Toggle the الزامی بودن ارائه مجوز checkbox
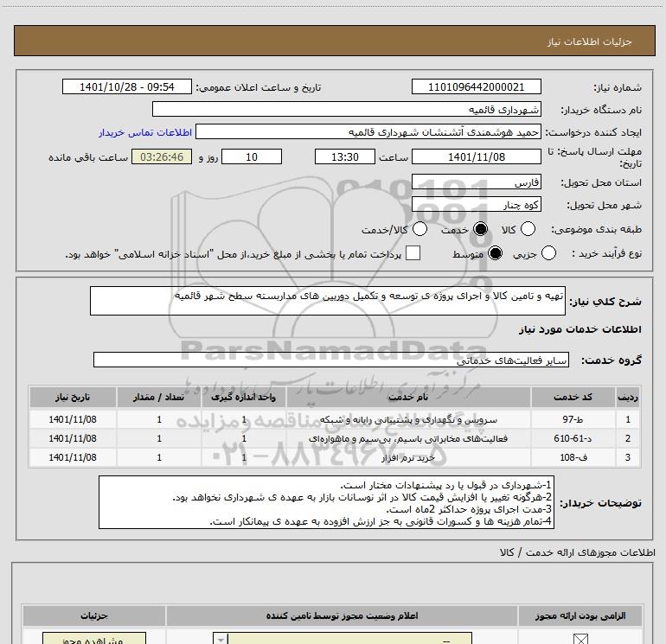The width and height of the screenshot is (666, 644). (580, 639)
